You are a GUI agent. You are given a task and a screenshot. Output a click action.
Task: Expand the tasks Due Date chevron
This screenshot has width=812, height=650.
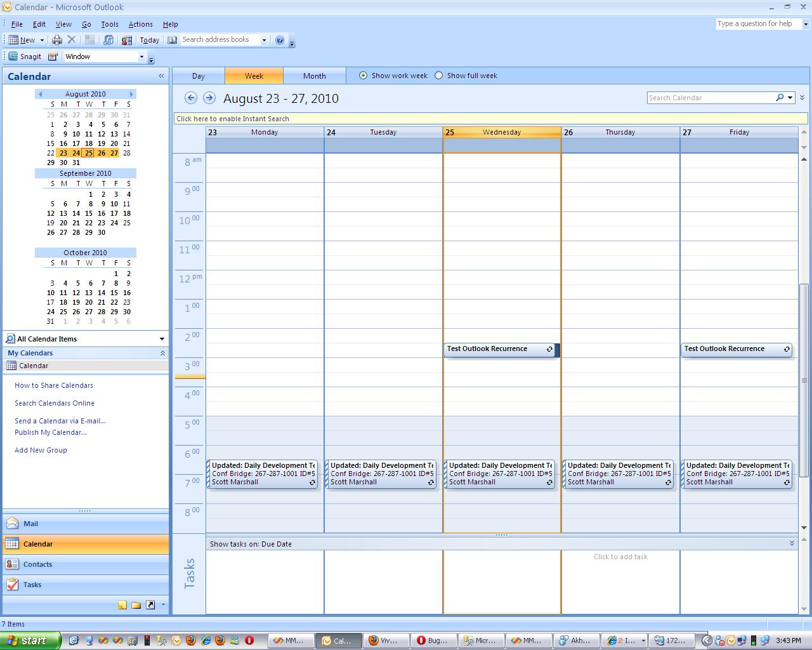coord(792,543)
